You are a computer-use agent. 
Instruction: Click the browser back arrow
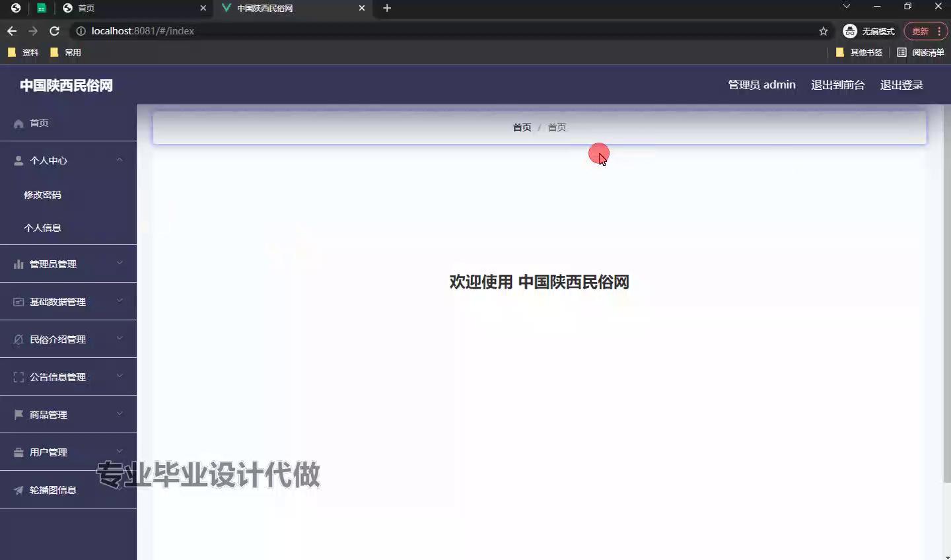12,31
